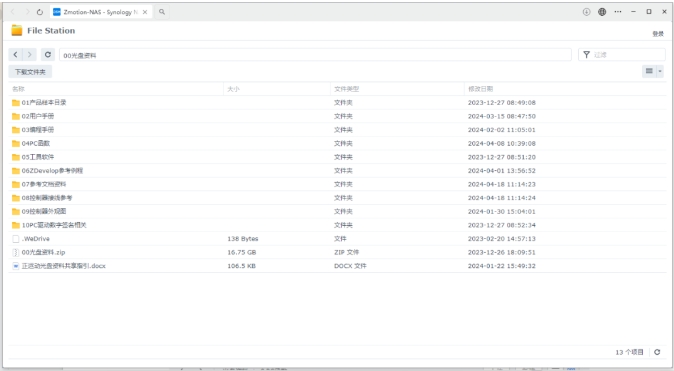
Task: Refresh the folder with the toolbar reload icon
Action: [48, 55]
